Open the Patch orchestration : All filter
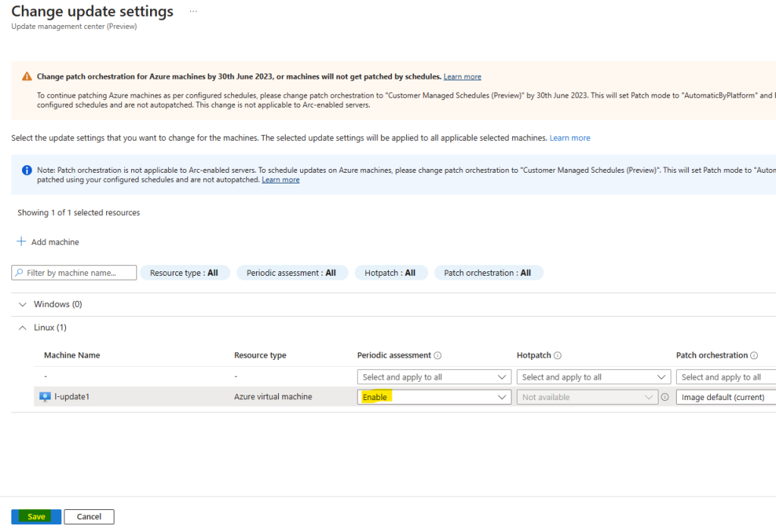This screenshot has height=532, width=776. [x=489, y=273]
